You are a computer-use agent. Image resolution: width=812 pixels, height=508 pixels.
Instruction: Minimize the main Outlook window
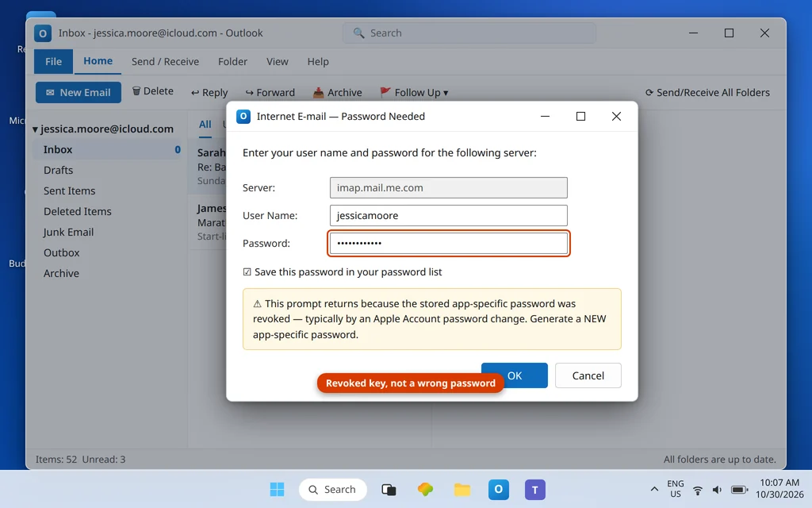point(693,33)
